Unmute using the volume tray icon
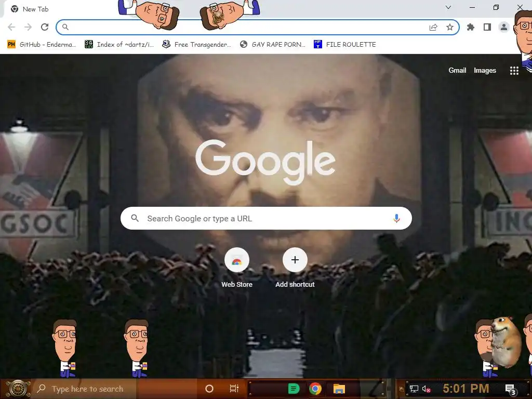Screen dimensions: 532x399 426,389
